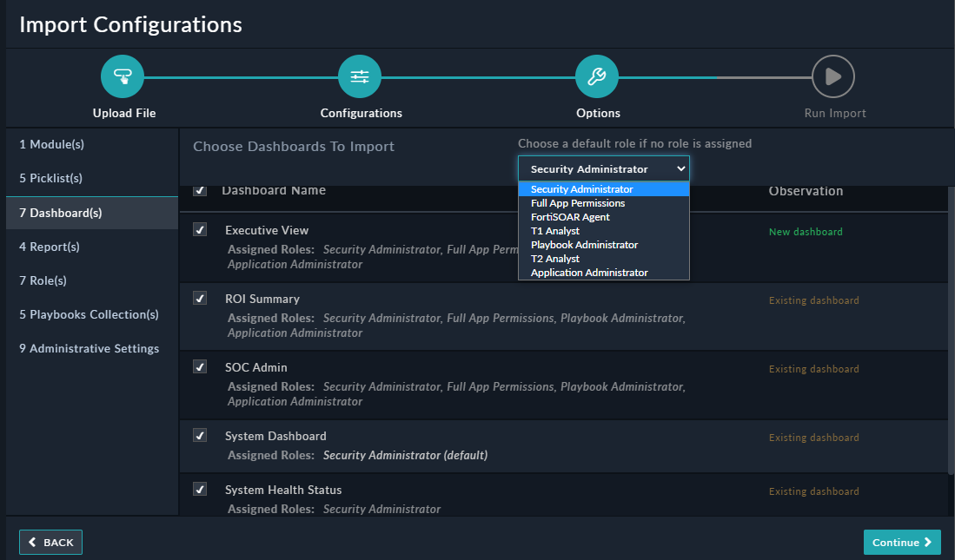
Task: Click the Options wrench step icon
Action: coord(596,76)
